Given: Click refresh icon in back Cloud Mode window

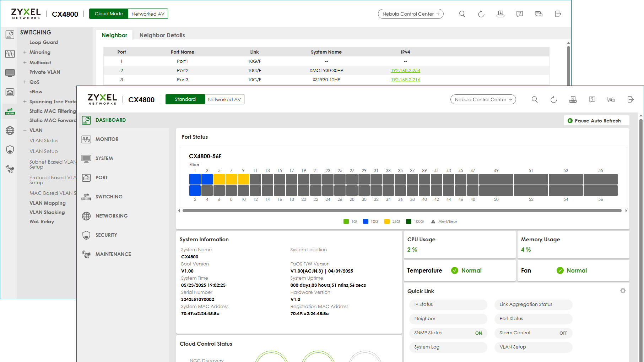Looking at the screenshot, I should click(x=481, y=14).
